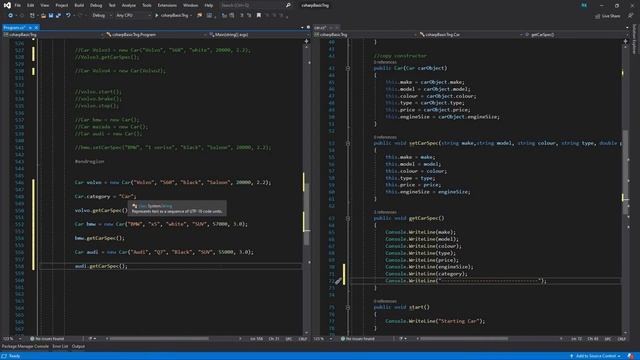Open the Debug menu

[96, 5]
